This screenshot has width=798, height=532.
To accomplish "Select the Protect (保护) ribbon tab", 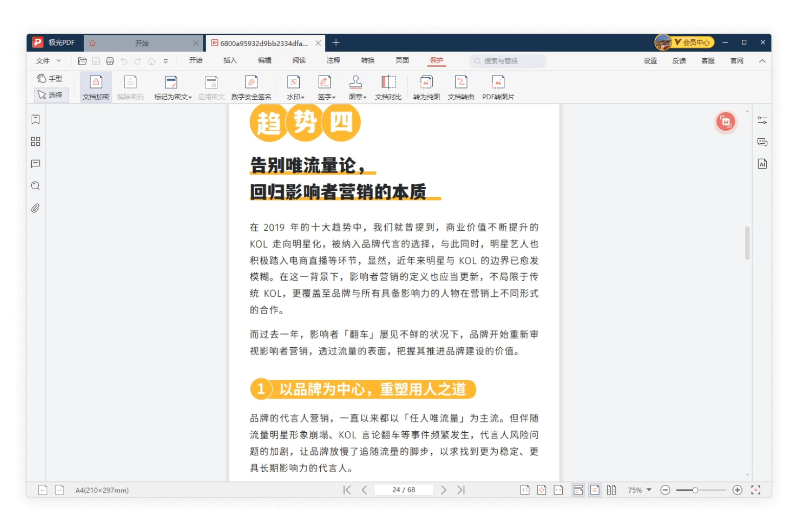I will coord(436,60).
